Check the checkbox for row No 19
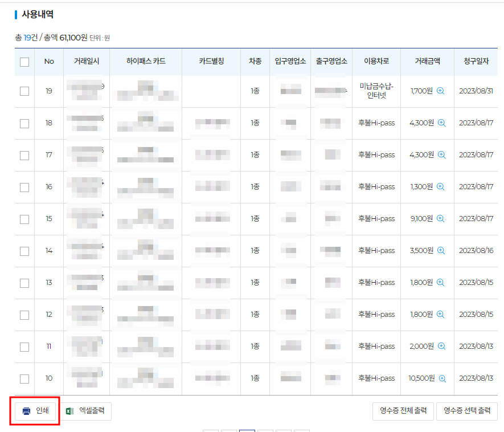 [24, 91]
